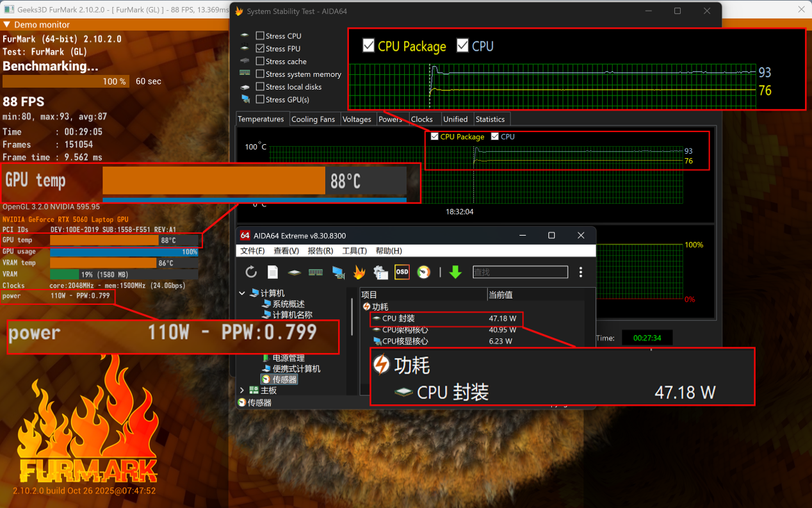This screenshot has height=508, width=812.
Task: Uncheck the Stress FPU checkbox
Action: click(x=260, y=49)
